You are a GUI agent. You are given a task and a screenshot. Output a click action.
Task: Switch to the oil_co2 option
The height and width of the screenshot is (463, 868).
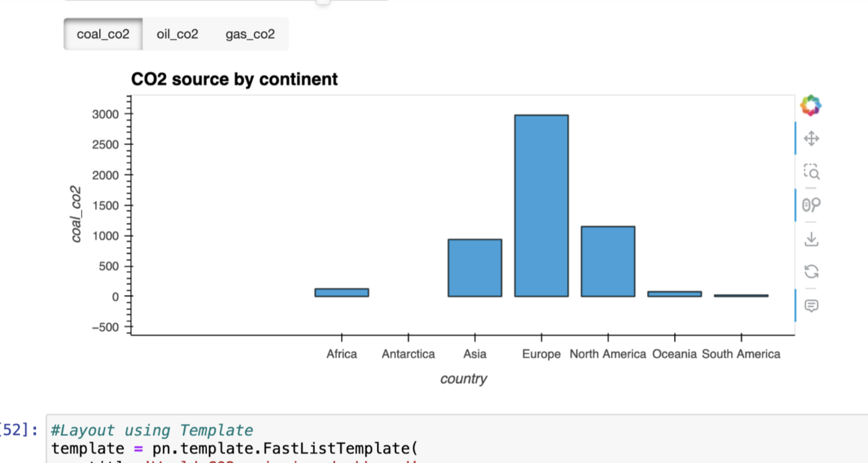tap(177, 34)
